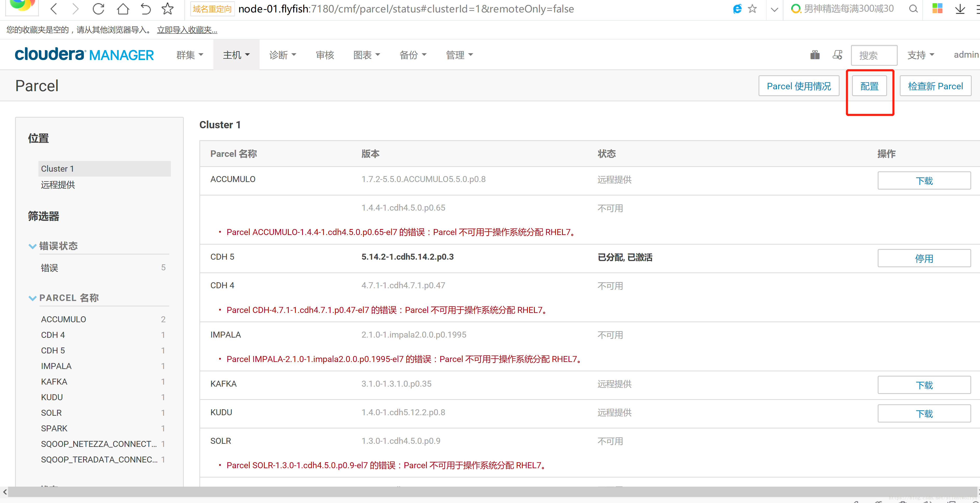
Task: Select version text 5.14.2-1.cdh5.14.2.p0.3
Action: point(407,257)
